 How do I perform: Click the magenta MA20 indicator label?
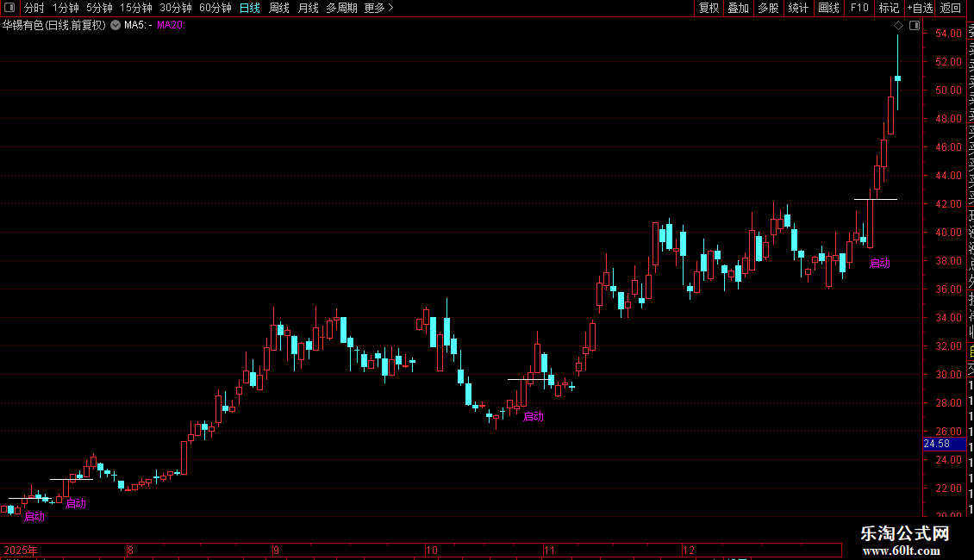171,26
